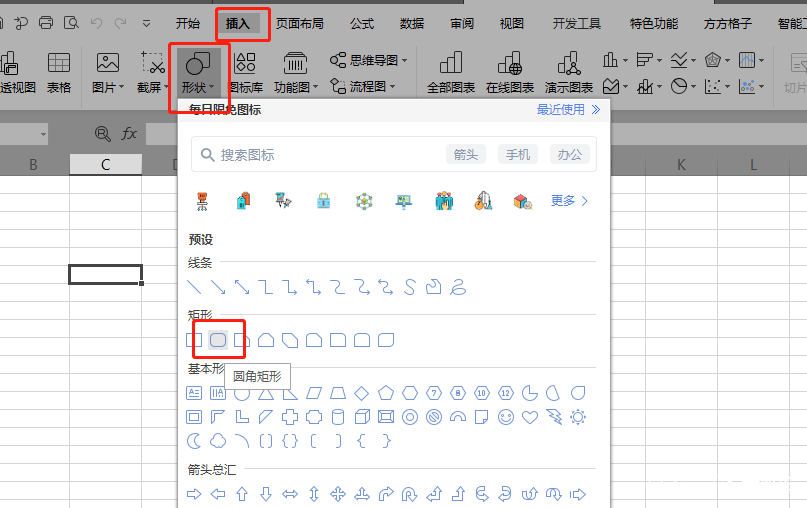
Task: Open the 图片 picture dropdown
Action: (108, 73)
